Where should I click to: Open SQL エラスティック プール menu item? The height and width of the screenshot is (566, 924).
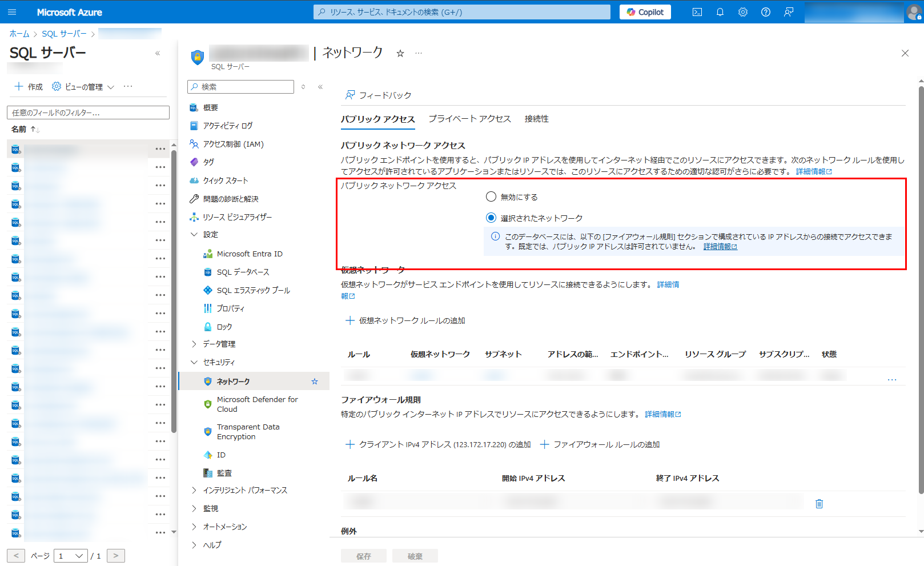[x=253, y=290]
